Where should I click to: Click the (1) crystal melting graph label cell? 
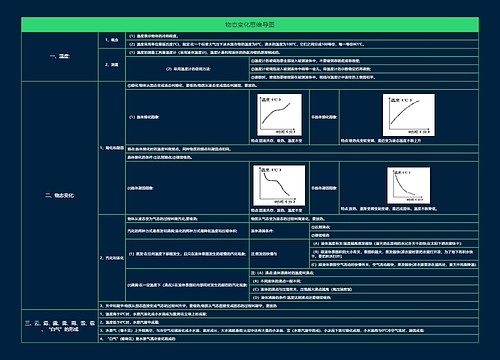pyautogui.click(x=188, y=117)
